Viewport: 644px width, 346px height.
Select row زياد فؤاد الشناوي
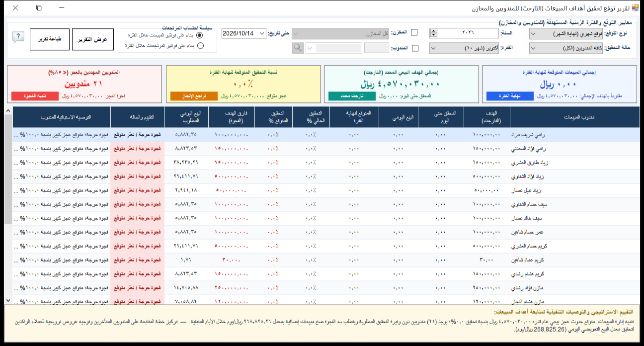click(326, 176)
